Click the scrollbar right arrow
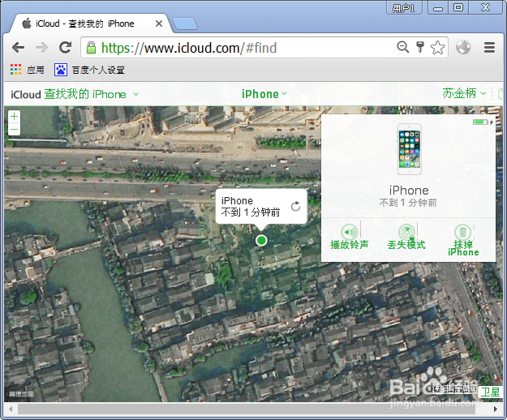Screen dimensions: 507x420 click(x=496, y=409)
